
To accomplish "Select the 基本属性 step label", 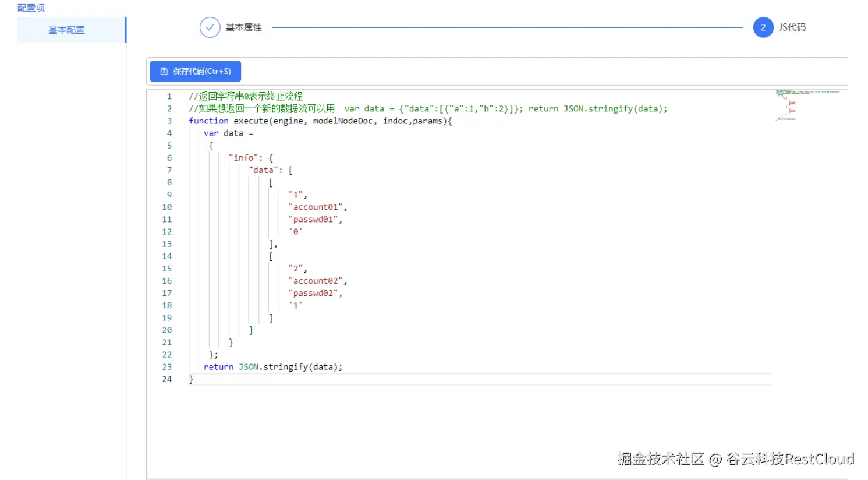I will (243, 27).
